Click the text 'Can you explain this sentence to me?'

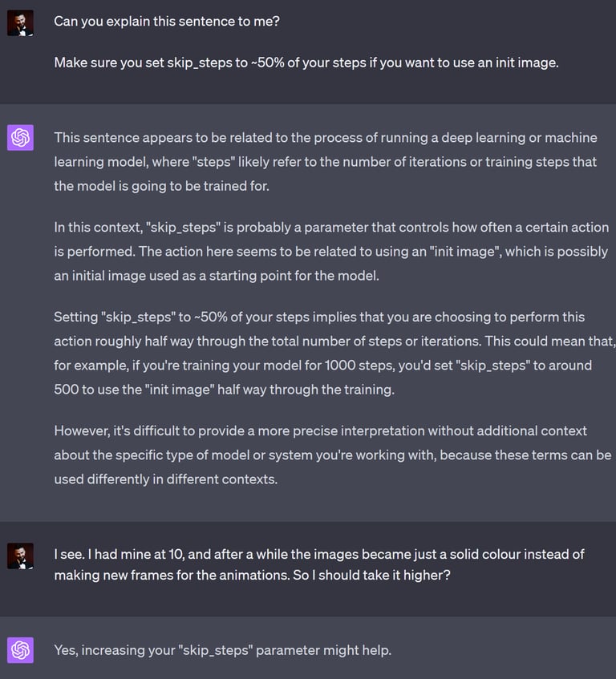point(167,22)
